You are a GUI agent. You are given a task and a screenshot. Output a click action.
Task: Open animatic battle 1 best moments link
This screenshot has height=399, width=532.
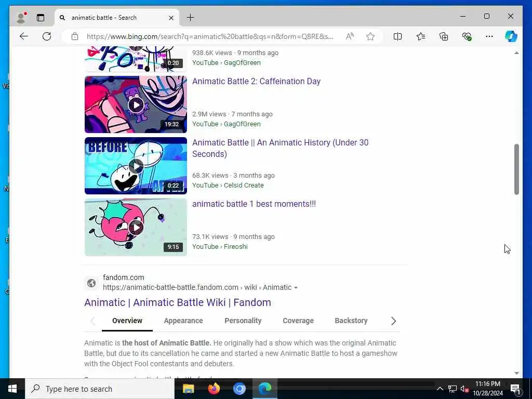(254, 204)
